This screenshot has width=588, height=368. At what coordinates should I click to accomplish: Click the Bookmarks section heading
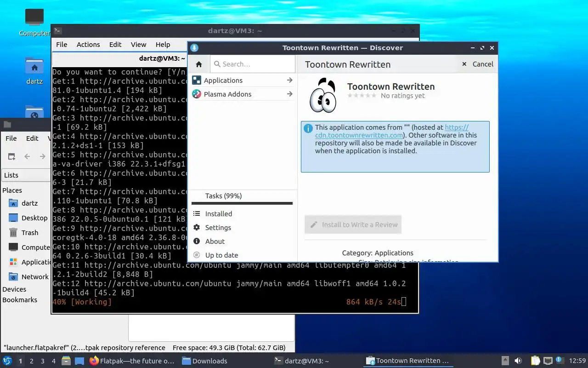20,299
